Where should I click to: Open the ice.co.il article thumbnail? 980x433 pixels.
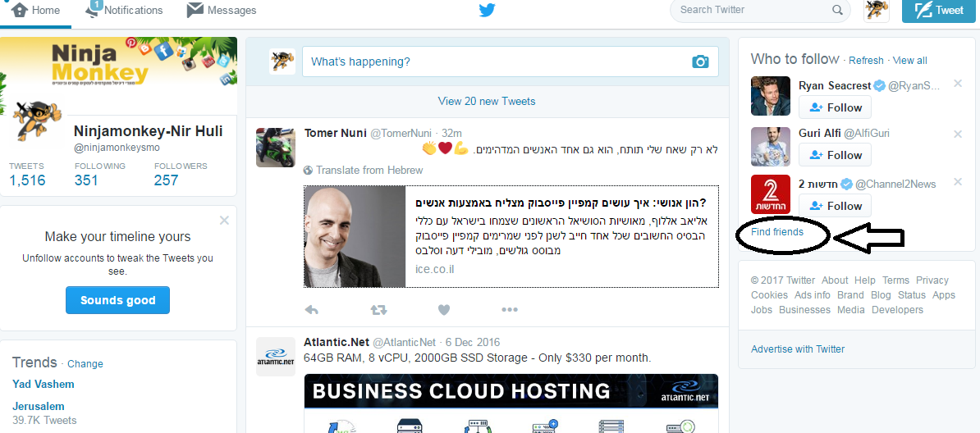tap(355, 237)
